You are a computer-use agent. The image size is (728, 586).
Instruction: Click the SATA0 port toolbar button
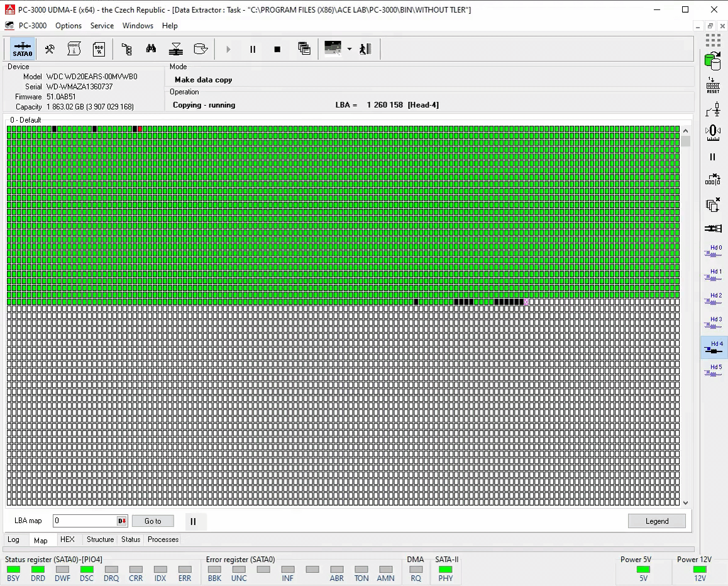tap(22, 49)
